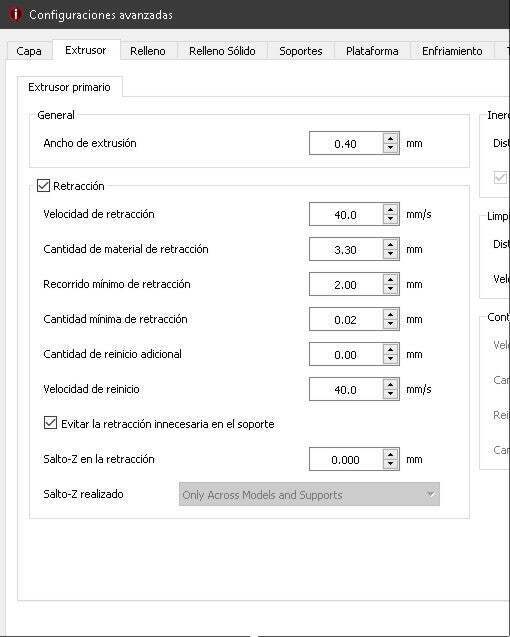Select the Extrusor primario sub-tab
Image resolution: width=510 pixels, height=637 pixels.
(x=69, y=87)
